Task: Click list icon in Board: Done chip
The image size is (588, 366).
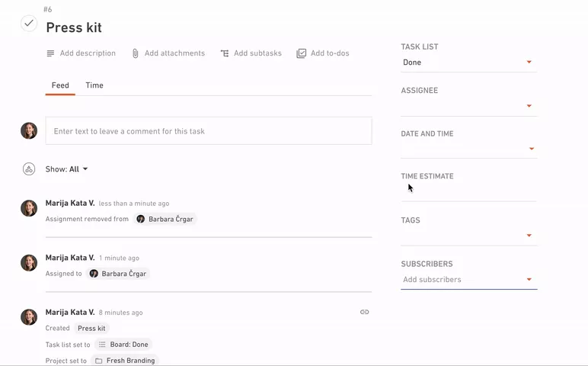Action: (x=102, y=344)
